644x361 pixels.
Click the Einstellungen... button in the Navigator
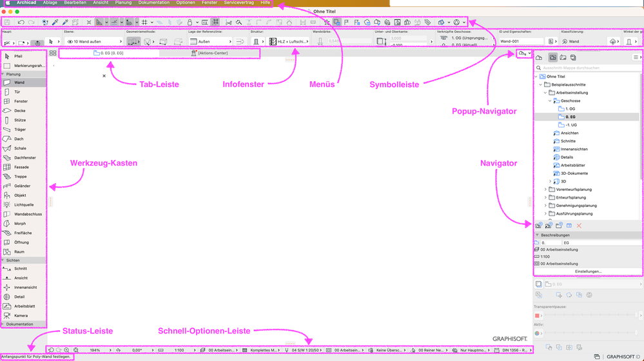(588, 271)
